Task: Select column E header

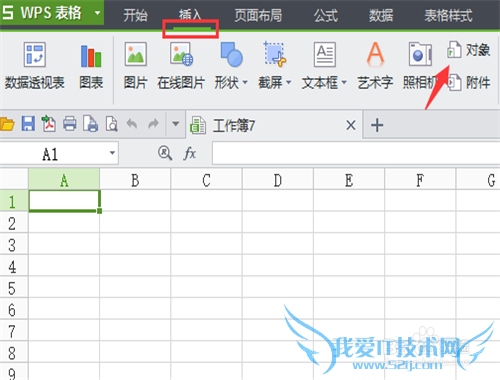Action: pos(349,180)
